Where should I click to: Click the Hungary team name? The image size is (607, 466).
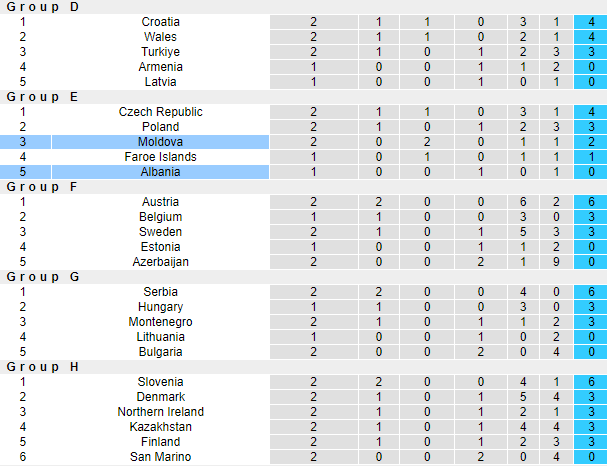point(160,307)
